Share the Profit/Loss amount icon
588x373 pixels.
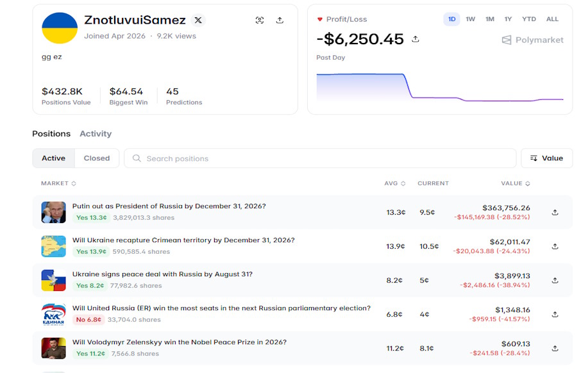(x=415, y=39)
